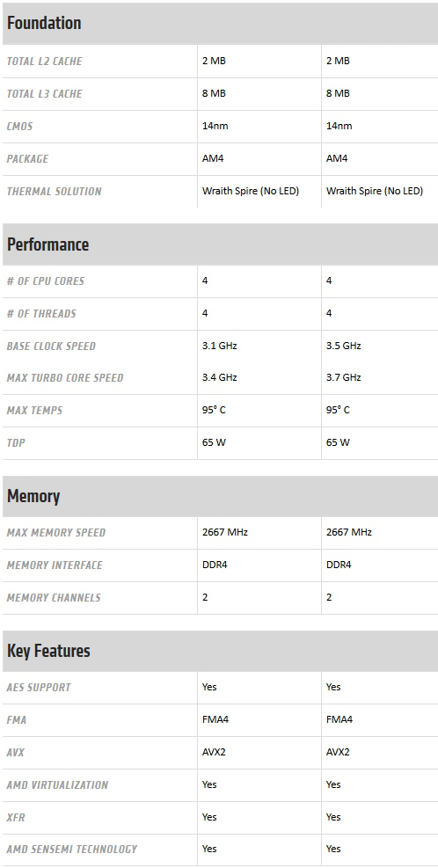Select the MAX TEMPS row label
Viewport: 438px width, 868px height.
click(x=34, y=411)
